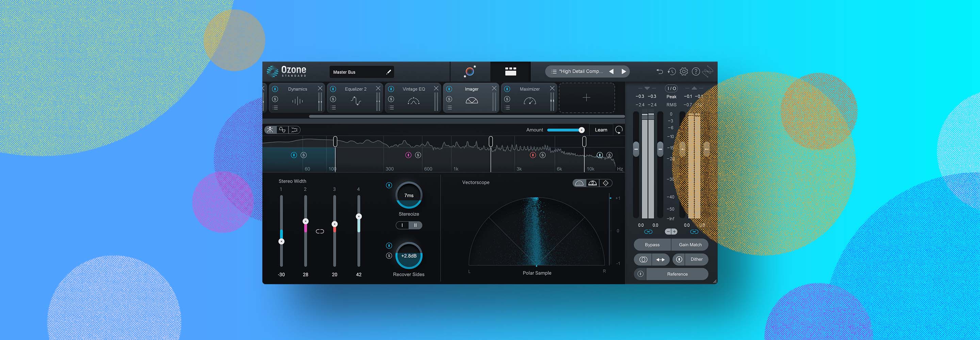The image size is (980, 340).
Task: Open the Imager module preset list
Action: pyautogui.click(x=449, y=108)
